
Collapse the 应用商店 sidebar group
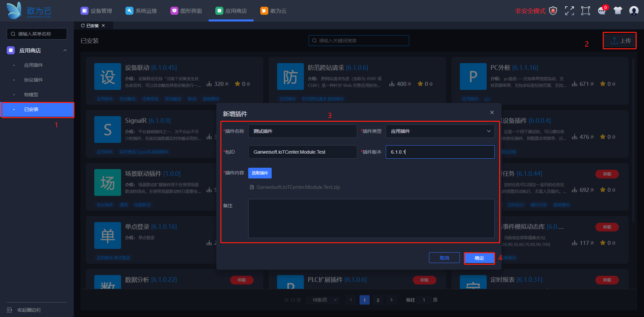click(65, 50)
